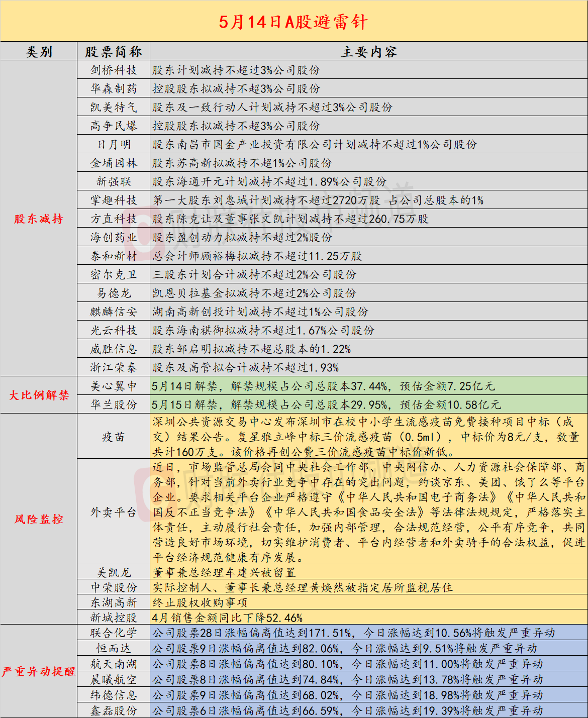Image resolution: width=588 pixels, height=718 pixels.
Task: Select stock name 中荣股份
Action: coord(114,587)
